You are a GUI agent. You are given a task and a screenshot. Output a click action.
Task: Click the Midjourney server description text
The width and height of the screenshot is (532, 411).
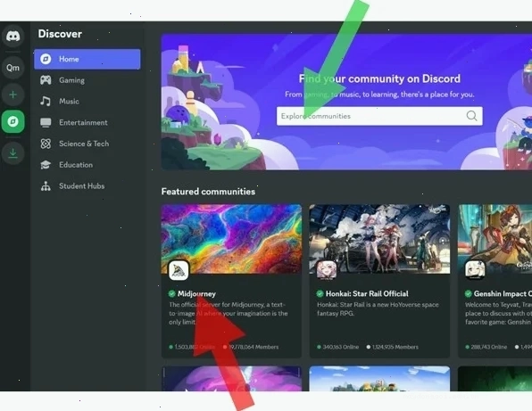point(228,313)
